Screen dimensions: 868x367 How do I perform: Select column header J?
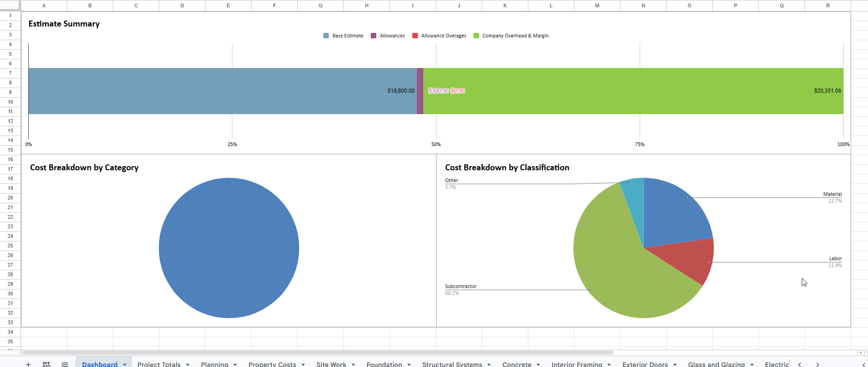click(459, 5)
